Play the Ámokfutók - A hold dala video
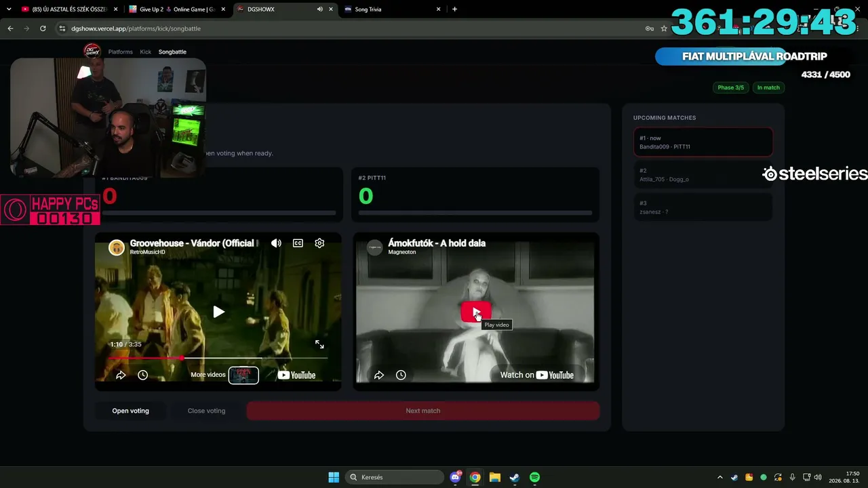This screenshot has height=488, width=868. coord(475,312)
